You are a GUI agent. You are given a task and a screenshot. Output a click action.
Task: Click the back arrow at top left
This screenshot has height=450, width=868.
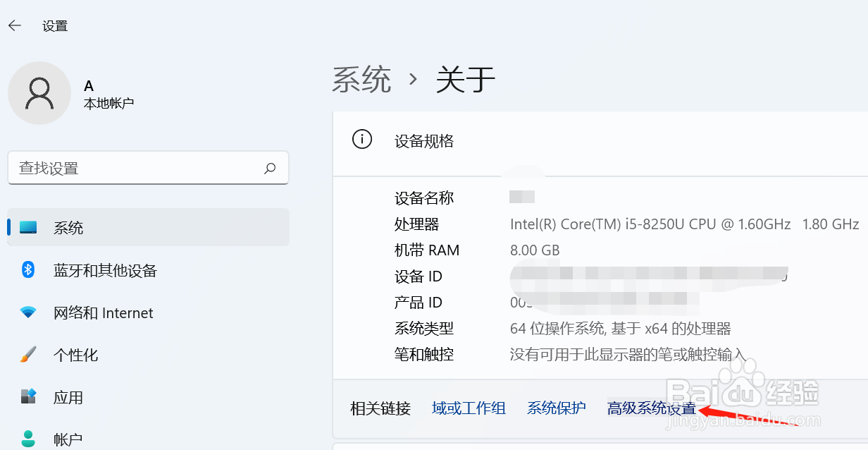point(14,25)
